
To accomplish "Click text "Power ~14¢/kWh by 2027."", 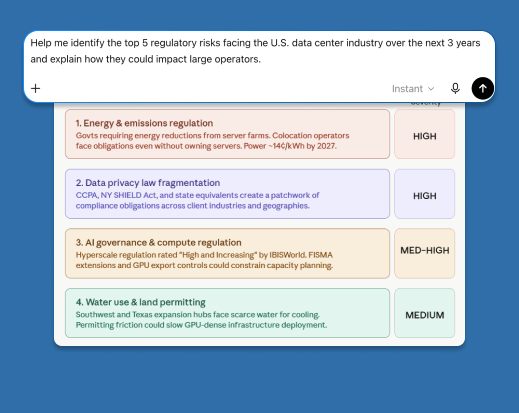I will coord(290,146).
